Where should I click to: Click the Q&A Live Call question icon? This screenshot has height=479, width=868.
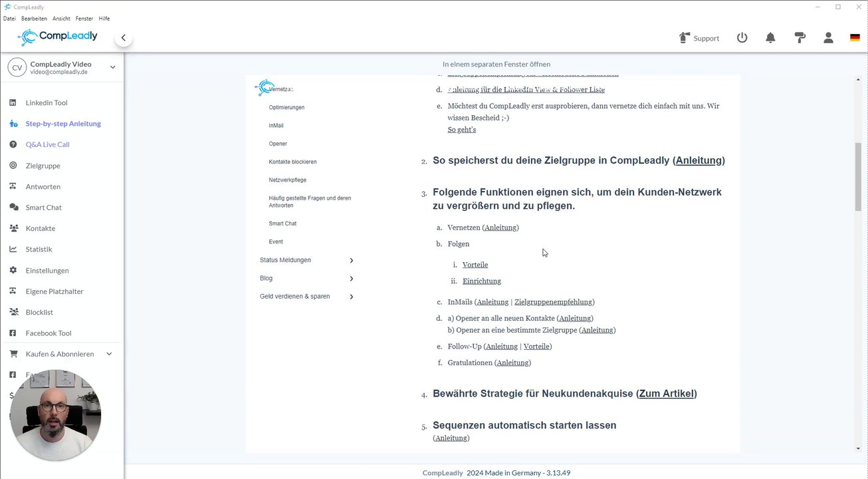pos(13,144)
